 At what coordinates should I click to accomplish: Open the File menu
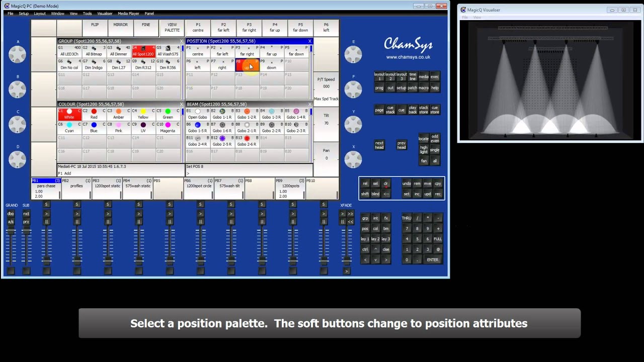(10, 14)
